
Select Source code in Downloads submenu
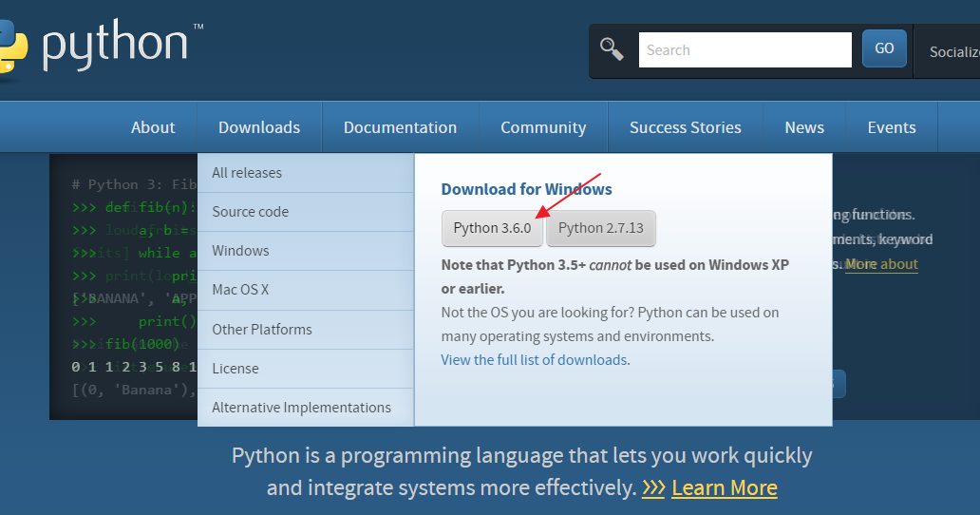(x=306, y=212)
